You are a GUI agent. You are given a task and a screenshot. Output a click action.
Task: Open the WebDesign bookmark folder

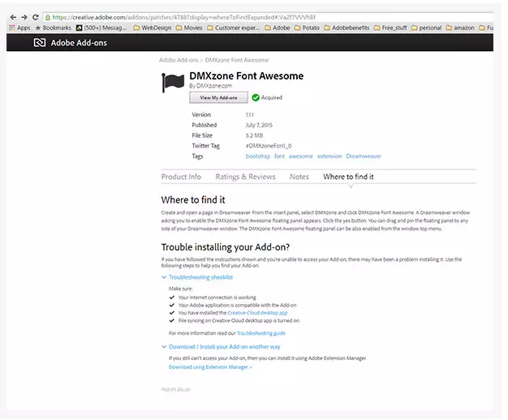pyautogui.click(x=152, y=28)
